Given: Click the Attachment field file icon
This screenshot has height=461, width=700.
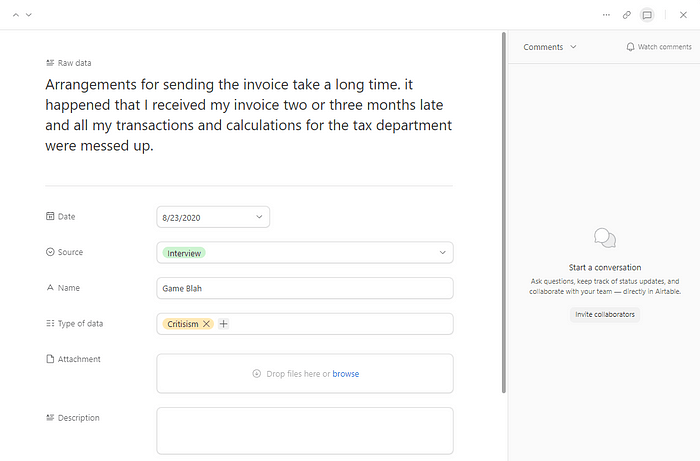Looking at the screenshot, I should click(50, 359).
